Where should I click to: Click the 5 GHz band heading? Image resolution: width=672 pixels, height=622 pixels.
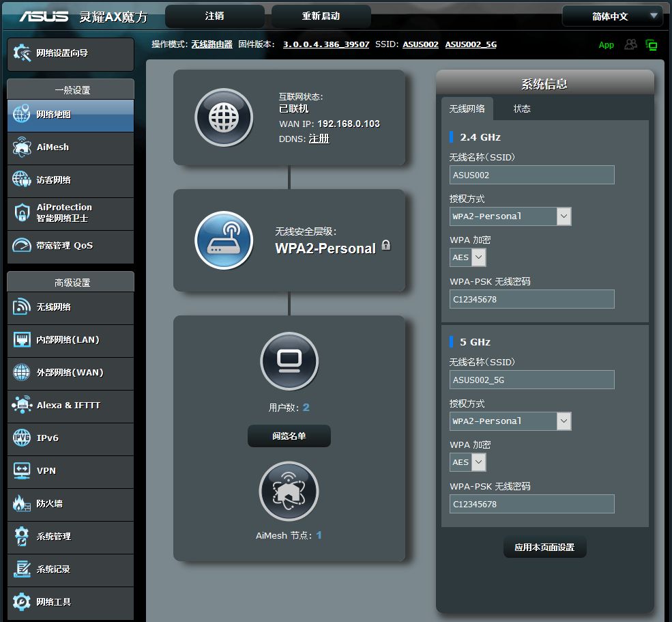(475, 342)
